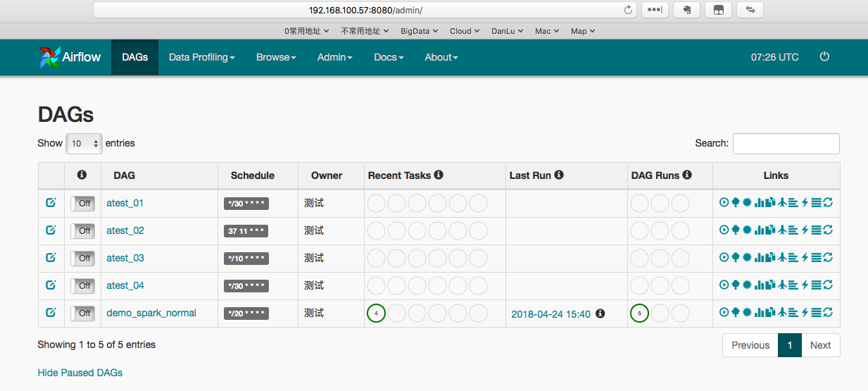The image size is (868, 391).
Task: Open the atest_04 DAG link
Action: pyautogui.click(x=125, y=285)
